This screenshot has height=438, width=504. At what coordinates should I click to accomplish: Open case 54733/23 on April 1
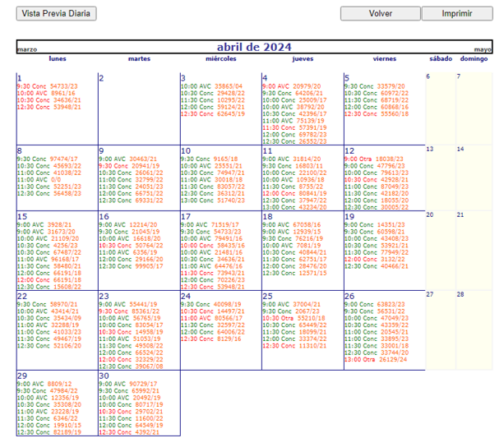(x=64, y=86)
